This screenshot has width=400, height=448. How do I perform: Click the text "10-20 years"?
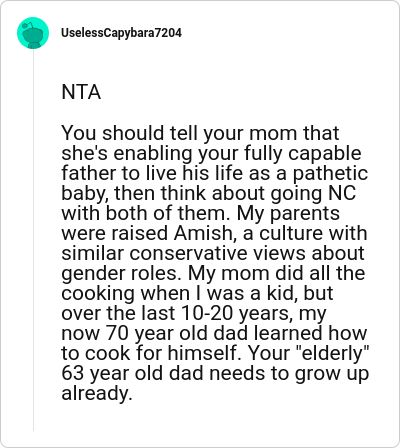tap(235, 313)
